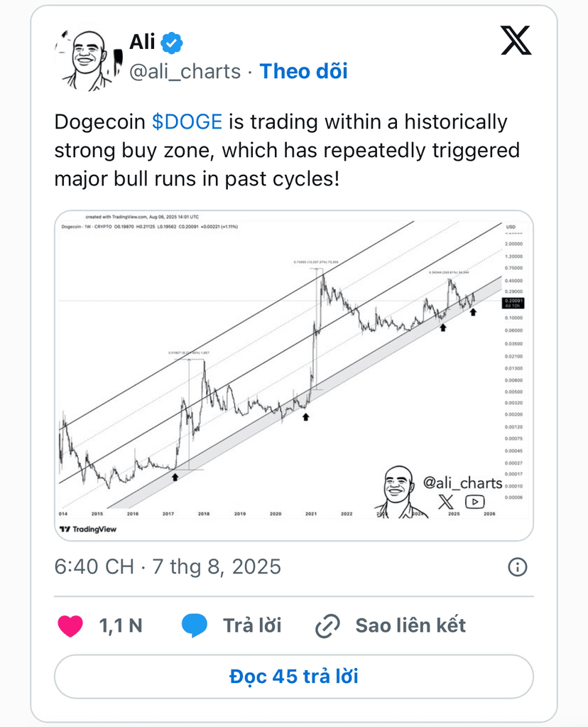Select the Trả lời reply label

click(252, 625)
